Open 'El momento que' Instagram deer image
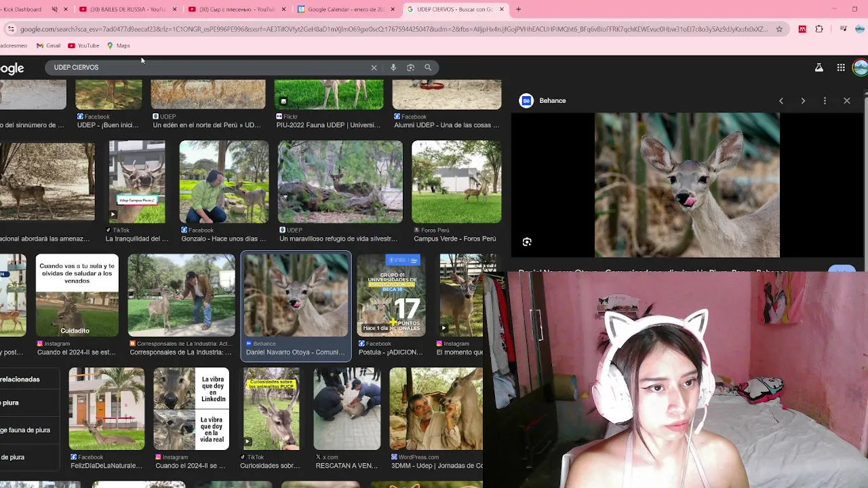The height and width of the screenshot is (488, 868). tap(462, 296)
